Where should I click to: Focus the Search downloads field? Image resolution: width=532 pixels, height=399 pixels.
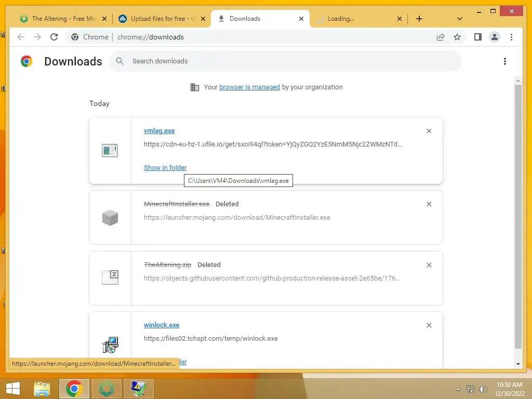(285, 61)
